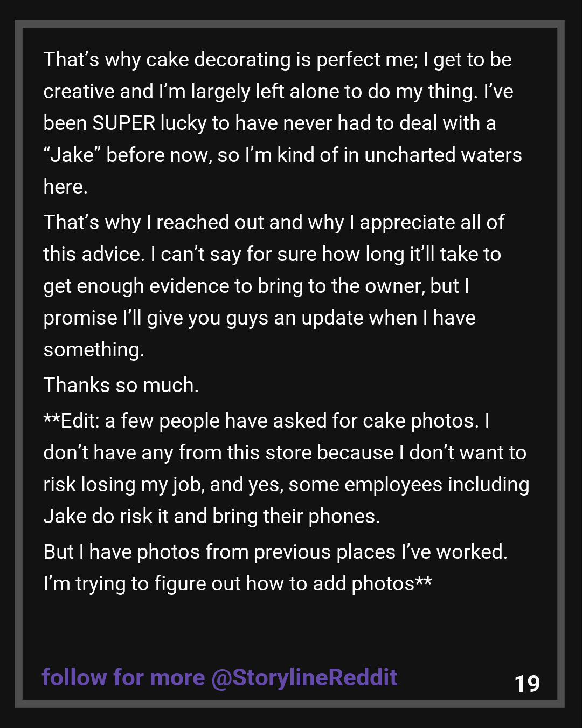Screen dimensions: 582x728
Task: Click the word 'here.' ending first paragraph
Action: click(65, 187)
